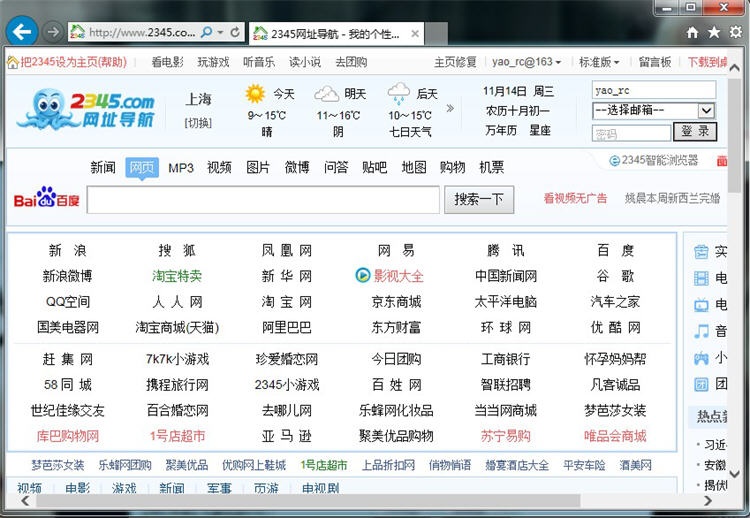
Task: Open the 选择邮箱 dropdown
Action: 706,111
